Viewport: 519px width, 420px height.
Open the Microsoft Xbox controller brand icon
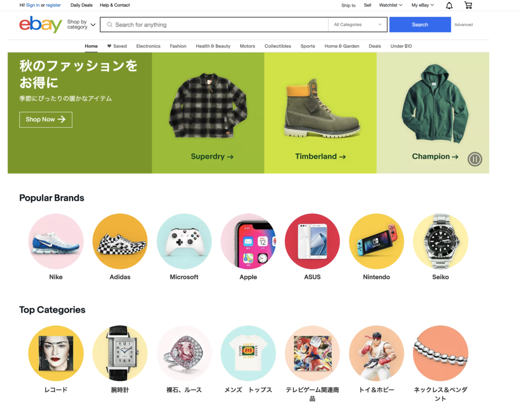184,241
